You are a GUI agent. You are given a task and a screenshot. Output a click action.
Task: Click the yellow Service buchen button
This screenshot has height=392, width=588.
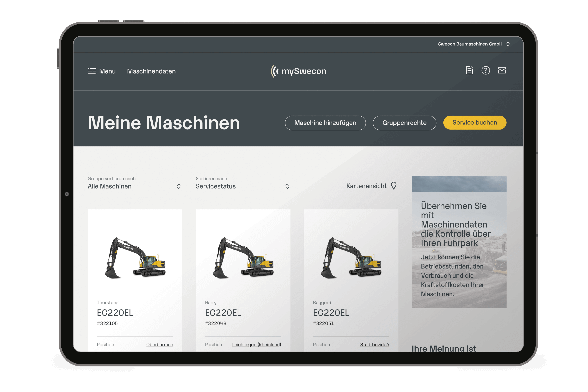point(475,122)
